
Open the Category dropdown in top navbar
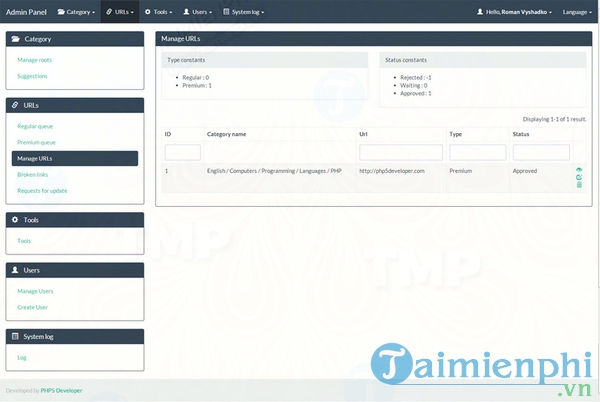(x=76, y=12)
